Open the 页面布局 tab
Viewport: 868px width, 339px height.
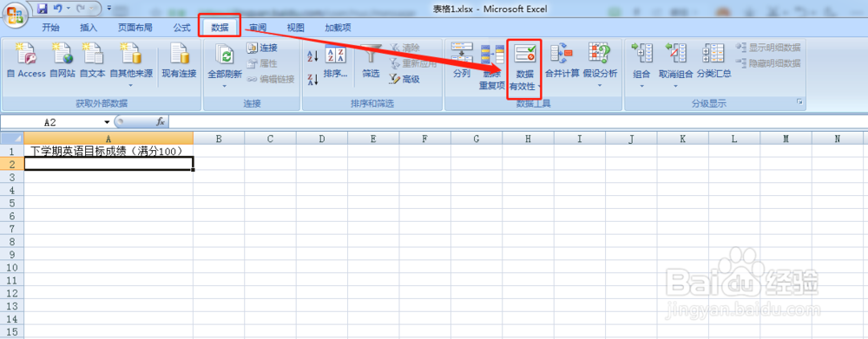[x=135, y=28]
